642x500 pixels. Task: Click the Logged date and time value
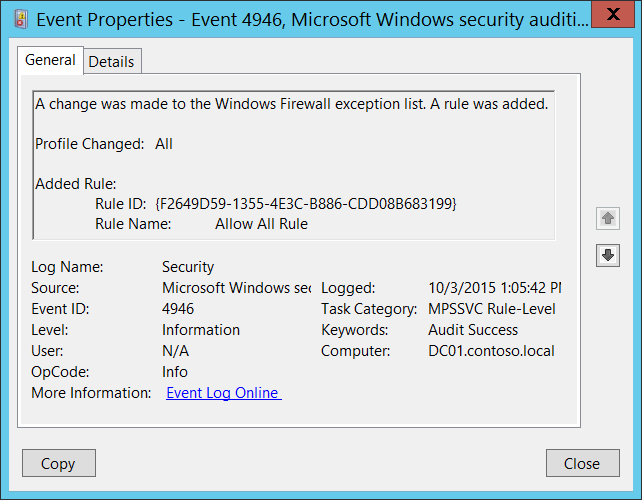pos(494,288)
